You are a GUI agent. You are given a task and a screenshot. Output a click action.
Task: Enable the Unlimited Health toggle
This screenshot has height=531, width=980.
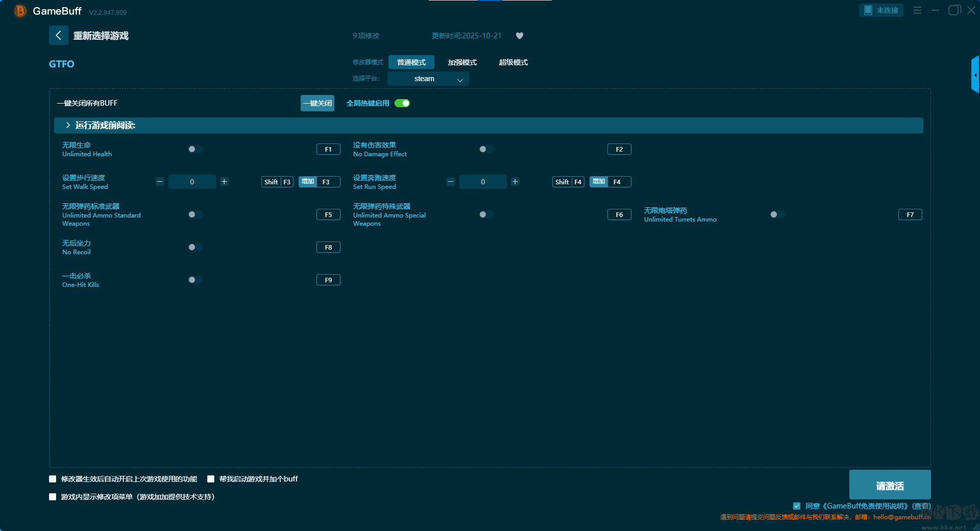(x=195, y=149)
